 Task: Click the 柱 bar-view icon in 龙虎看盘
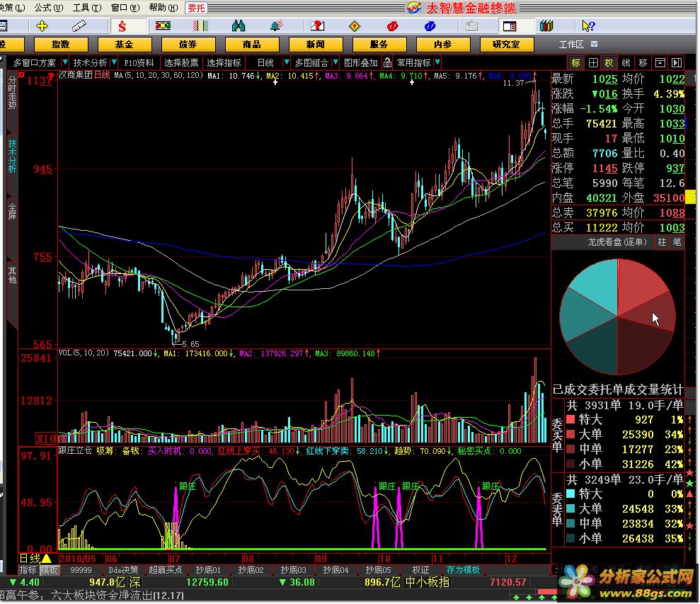tap(662, 242)
